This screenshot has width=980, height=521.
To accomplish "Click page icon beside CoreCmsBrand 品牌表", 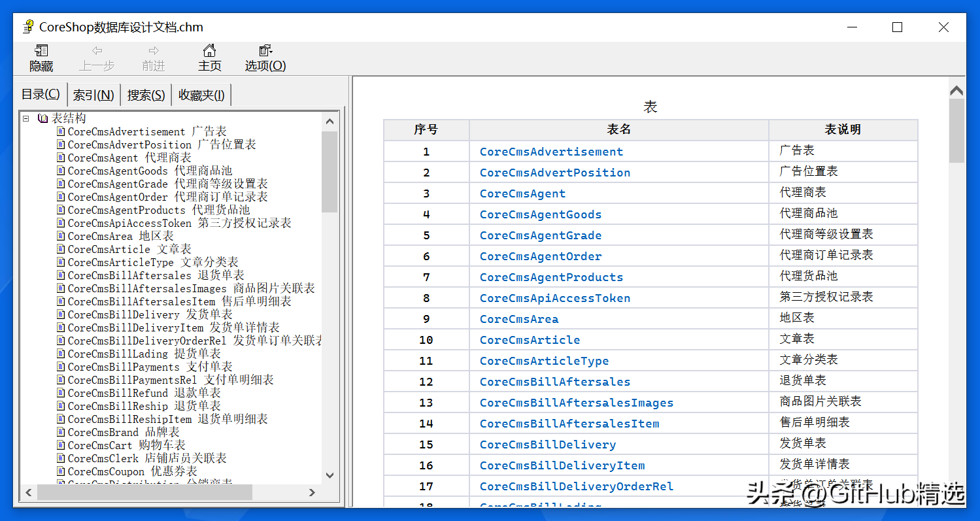I will coord(61,432).
